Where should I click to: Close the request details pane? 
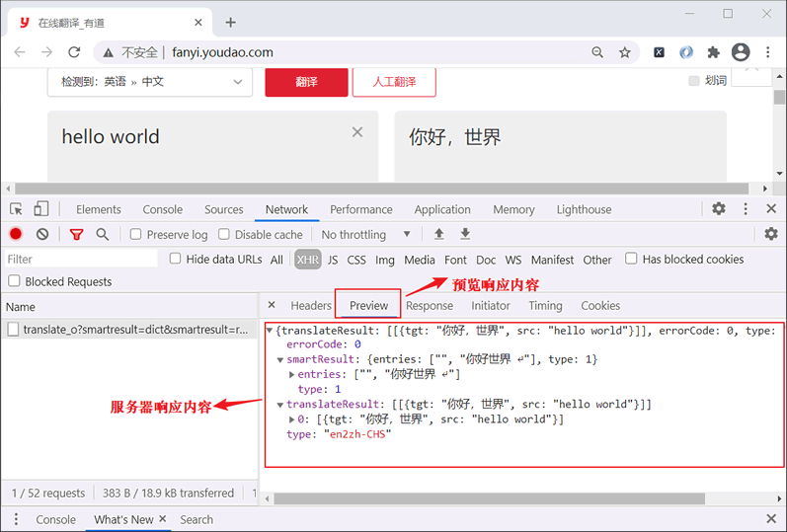click(x=272, y=305)
